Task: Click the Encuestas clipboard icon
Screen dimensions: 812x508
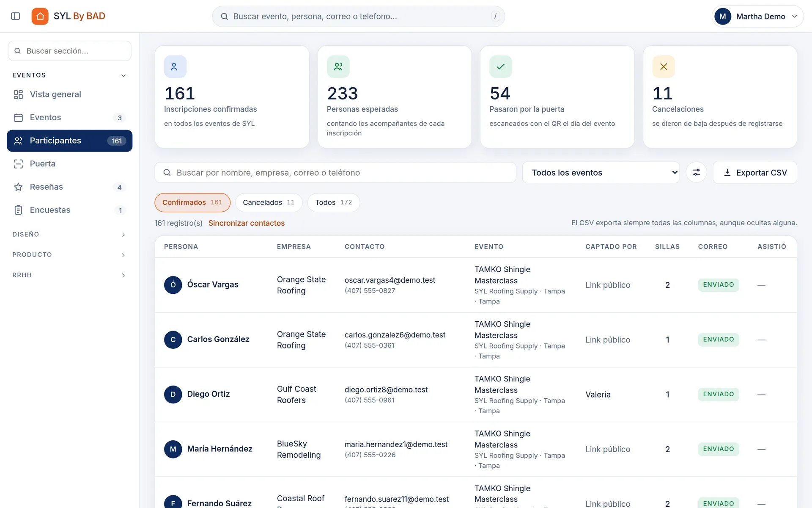Action: [18, 210]
